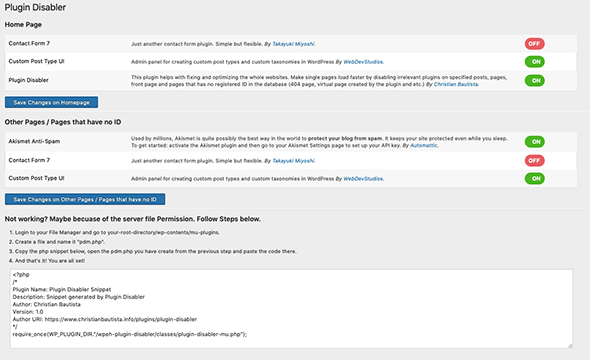Open the Automattic author link
The width and height of the screenshot is (590, 360).
click(424, 146)
